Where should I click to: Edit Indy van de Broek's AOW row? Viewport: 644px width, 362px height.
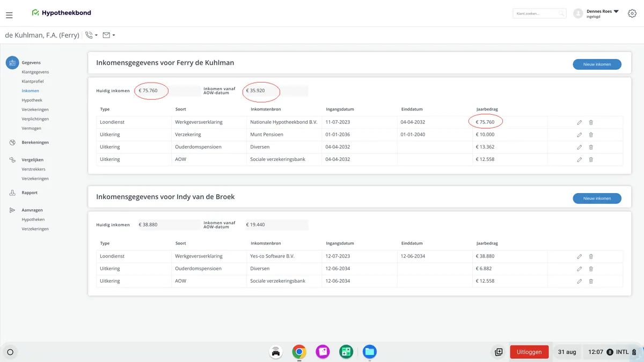pos(580,281)
